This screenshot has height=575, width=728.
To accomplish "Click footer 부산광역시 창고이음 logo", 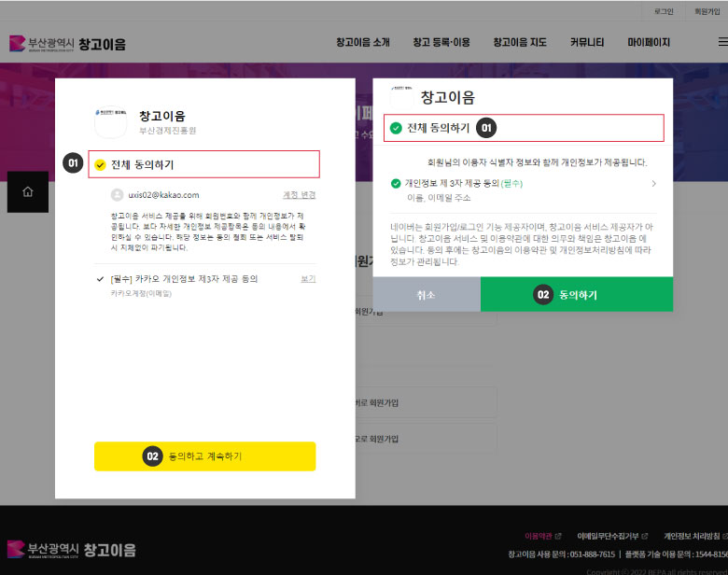I will point(72,550).
